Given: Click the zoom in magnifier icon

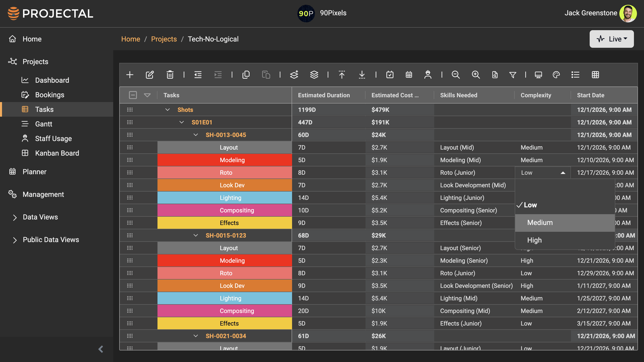Looking at the screenshot, I should pos(476,75).
